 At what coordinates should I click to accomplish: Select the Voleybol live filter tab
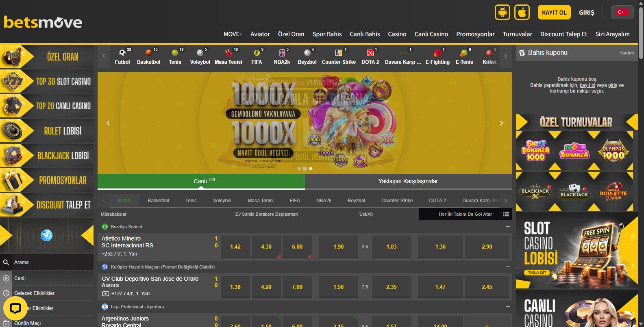tap(222, 201)
